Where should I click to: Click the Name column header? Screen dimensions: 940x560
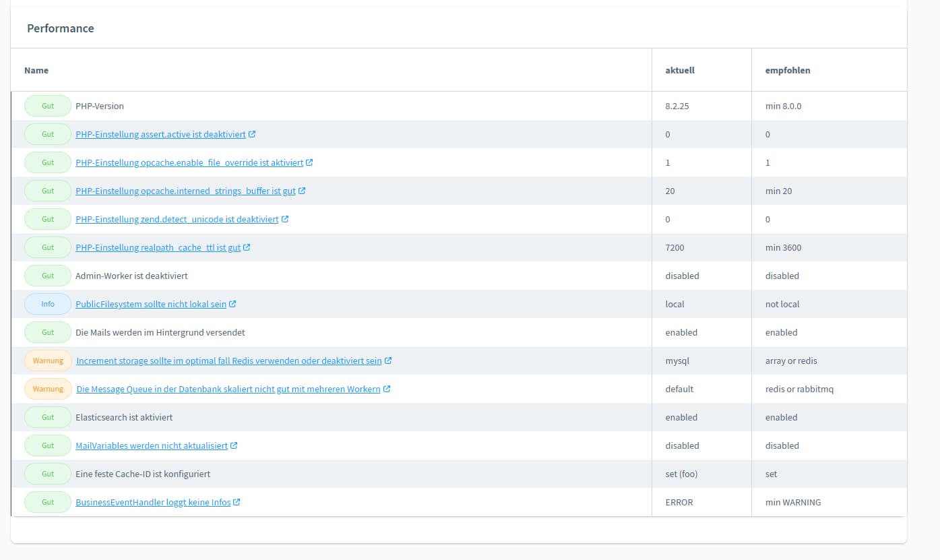coord(36,70)
